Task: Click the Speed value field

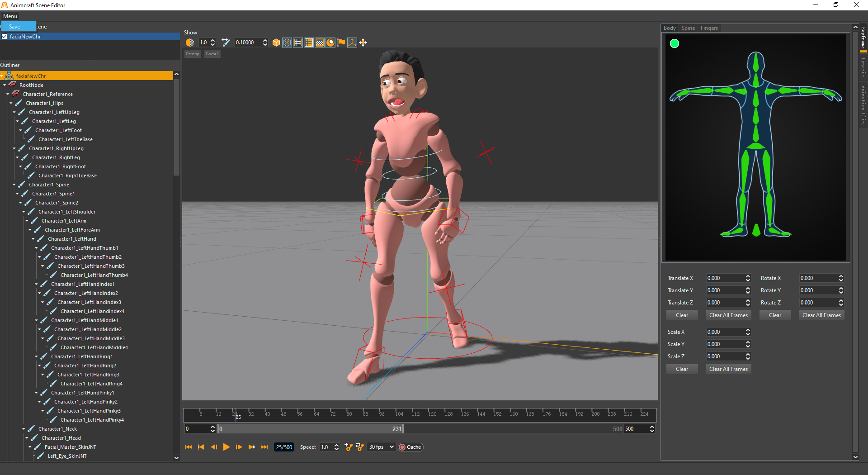Action: tap(326, 447)
